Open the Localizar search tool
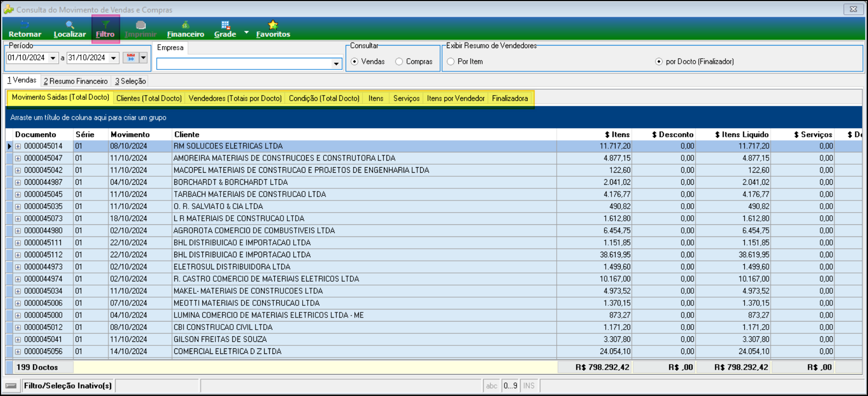868x396 pixels. coord(69,29)
